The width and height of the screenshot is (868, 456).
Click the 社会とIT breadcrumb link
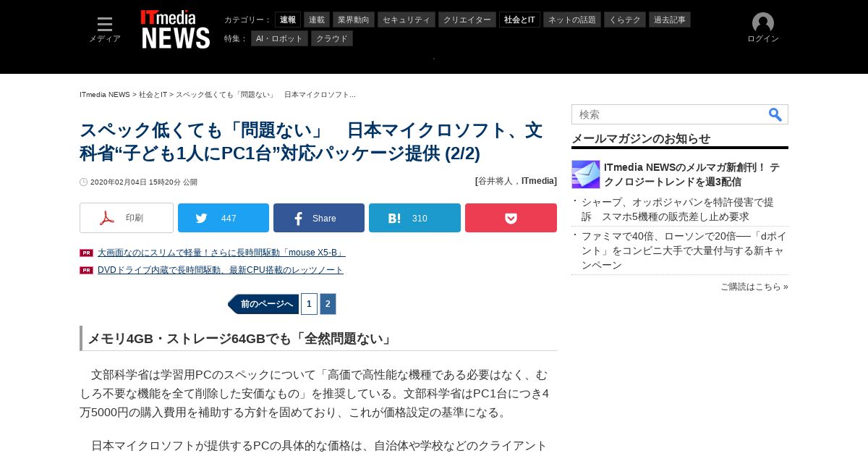153,95
